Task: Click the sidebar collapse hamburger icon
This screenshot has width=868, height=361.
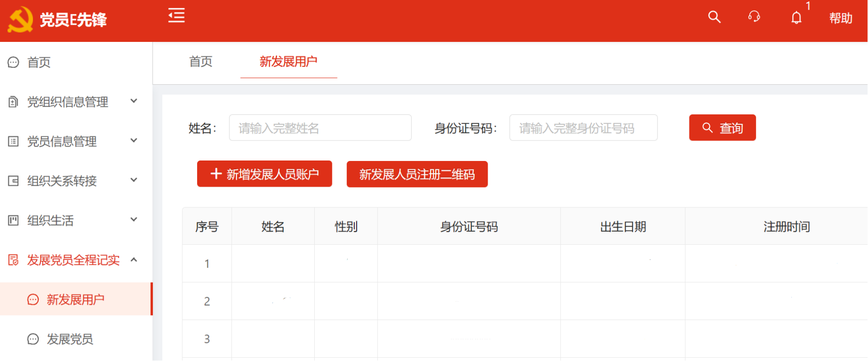Action: (x=176, y=16)
